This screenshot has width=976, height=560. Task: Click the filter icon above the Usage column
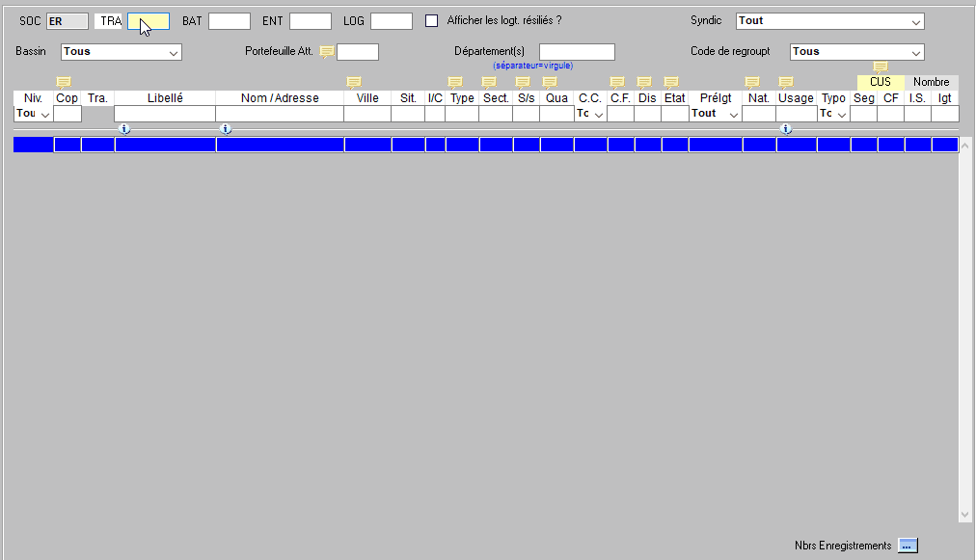pyautogui.click(x=784, y=82)
